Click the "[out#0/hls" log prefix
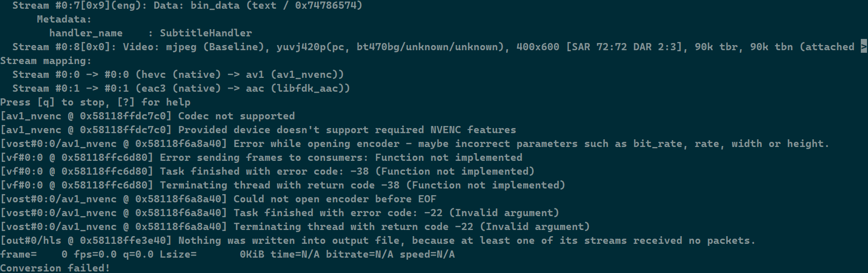Screen dimensions: 868x273 point(31,241)
